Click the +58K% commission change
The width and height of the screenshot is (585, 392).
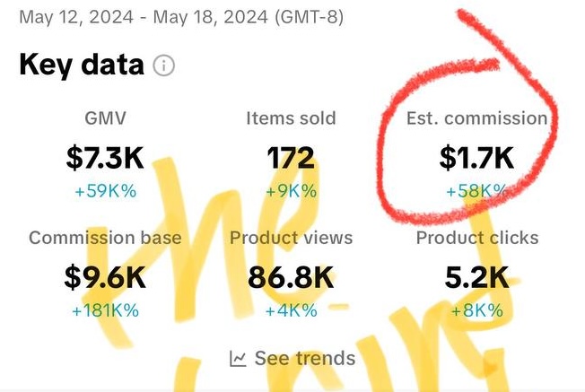tap(476, 191)
